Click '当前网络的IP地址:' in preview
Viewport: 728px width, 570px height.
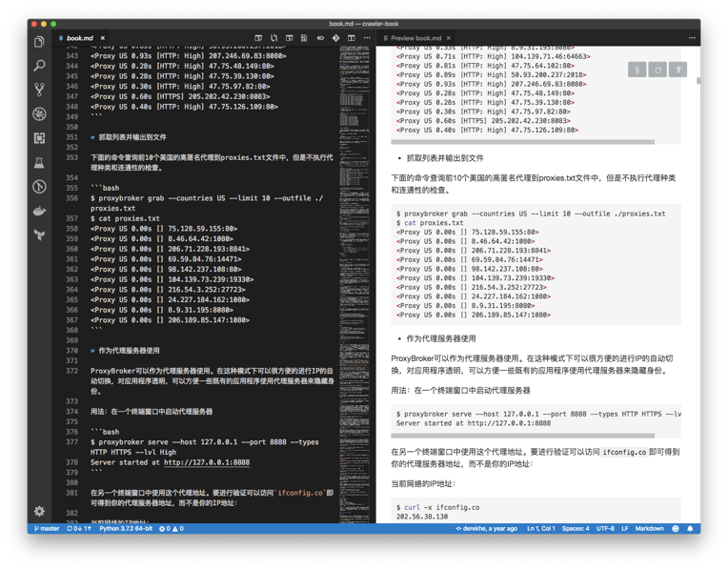[x=423, y=484]
